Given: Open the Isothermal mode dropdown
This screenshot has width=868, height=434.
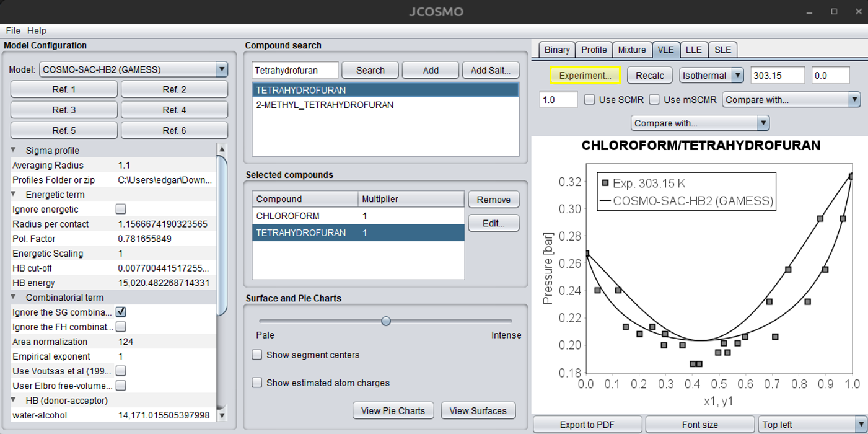Looking at the screenshot, I should 737,75.
